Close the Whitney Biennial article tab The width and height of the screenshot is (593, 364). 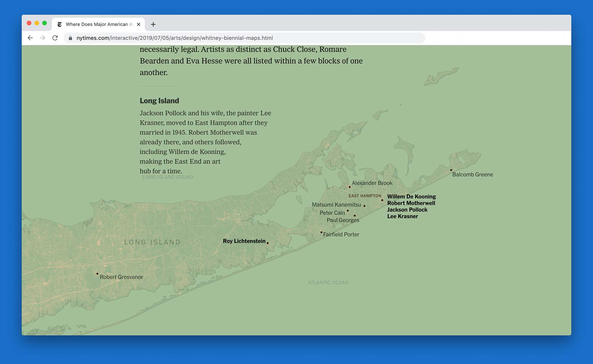(138, 24)
